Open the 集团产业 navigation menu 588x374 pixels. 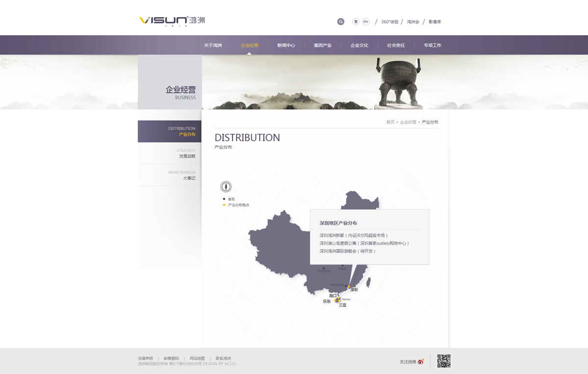click(323, 45)
